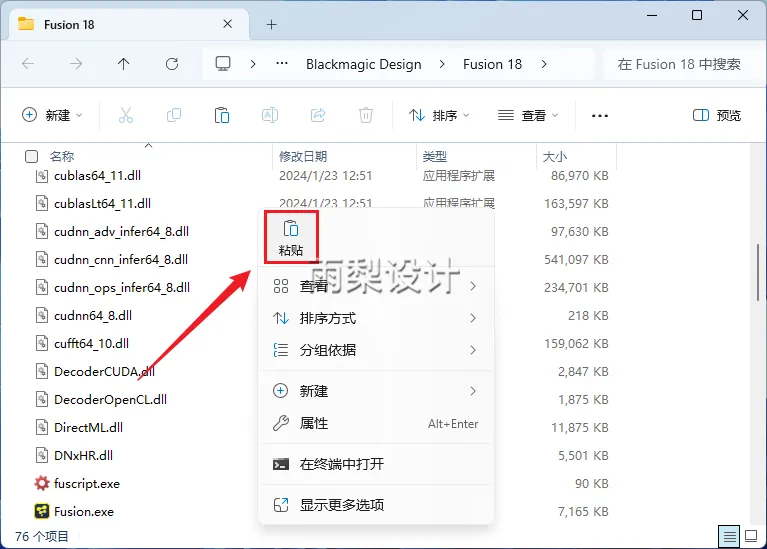The image size is (767, 549).
Task: Click the cudnn64_8.dll file icon
Action: (42, 315)
